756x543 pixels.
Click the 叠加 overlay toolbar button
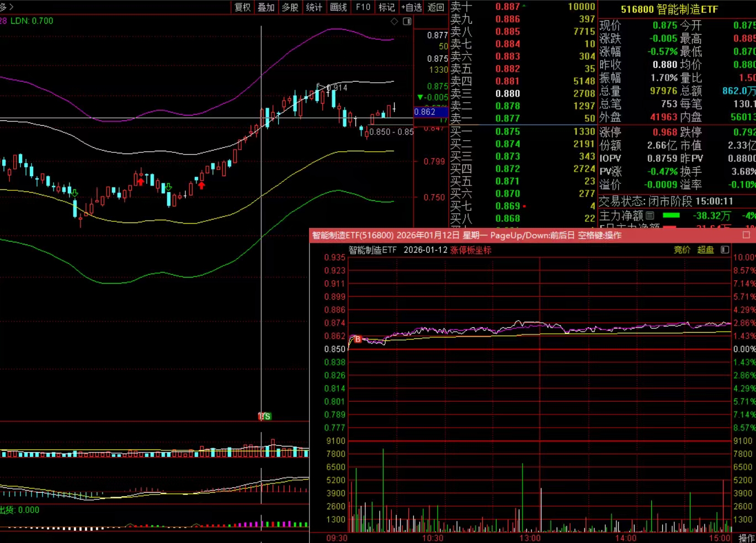[x=267, y=7]
